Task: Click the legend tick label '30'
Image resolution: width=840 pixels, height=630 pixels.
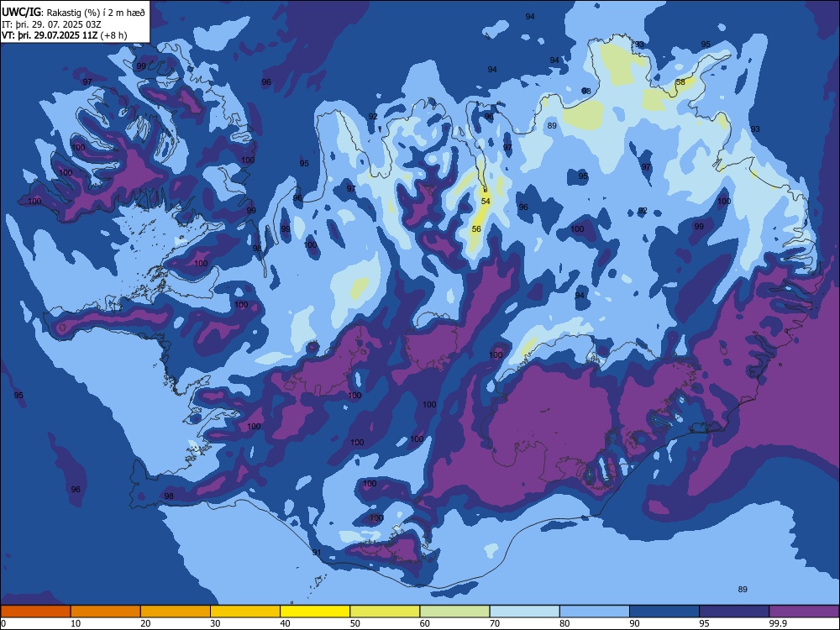Action: 215,623
